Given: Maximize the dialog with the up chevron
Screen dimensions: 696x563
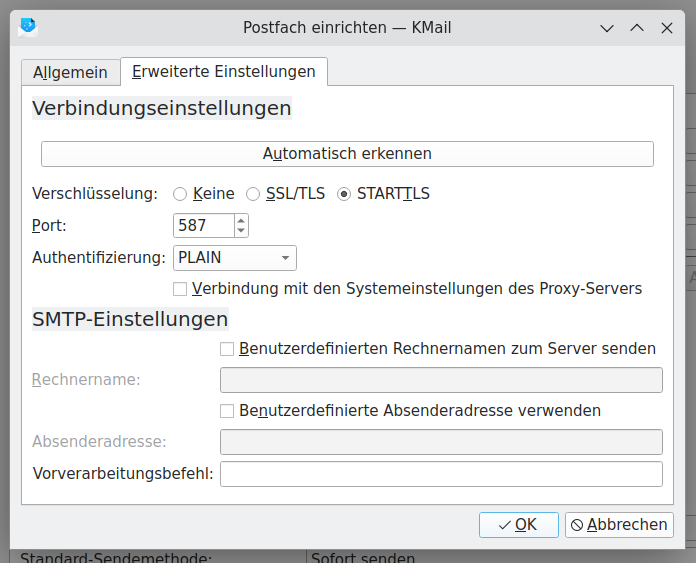Looking at the screenshot, I should point(636,28).
